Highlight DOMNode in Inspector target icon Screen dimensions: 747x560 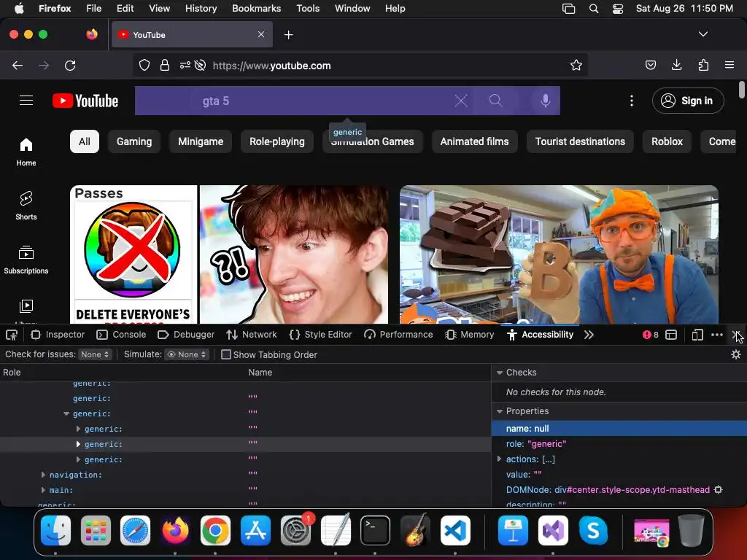[719, 489]
